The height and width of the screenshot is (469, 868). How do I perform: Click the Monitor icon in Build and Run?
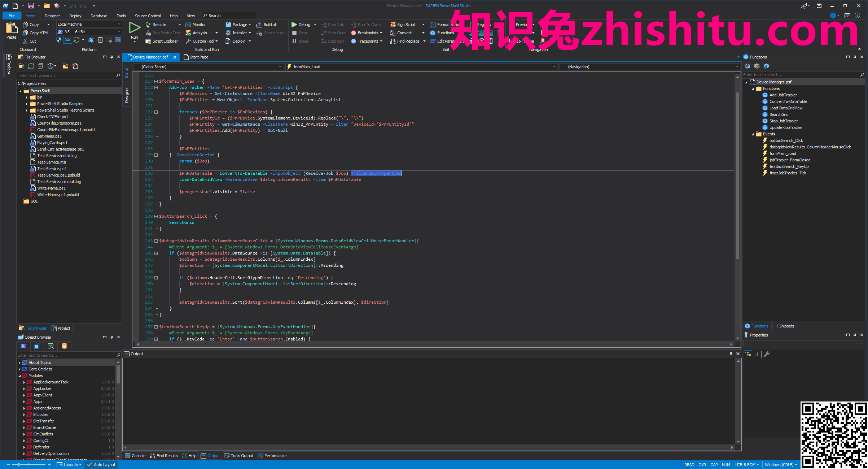tap(188, 25)
